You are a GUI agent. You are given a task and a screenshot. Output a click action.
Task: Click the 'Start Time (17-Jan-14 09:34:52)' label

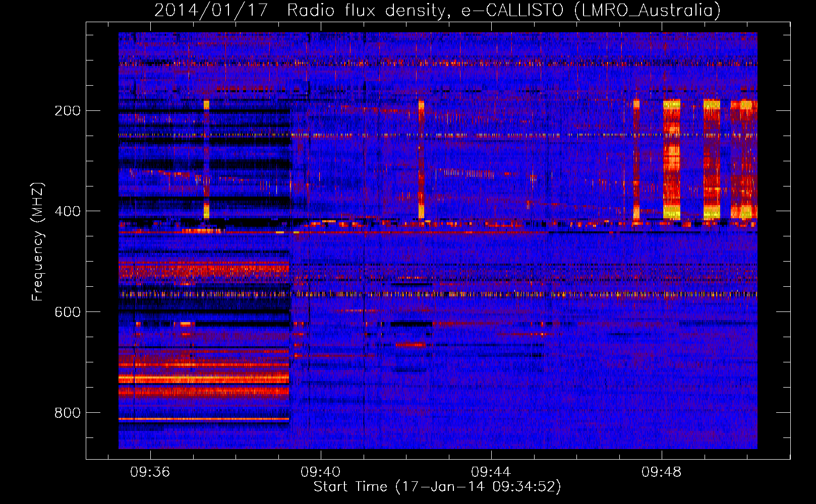pyautogui.click(x=437, y=487)
